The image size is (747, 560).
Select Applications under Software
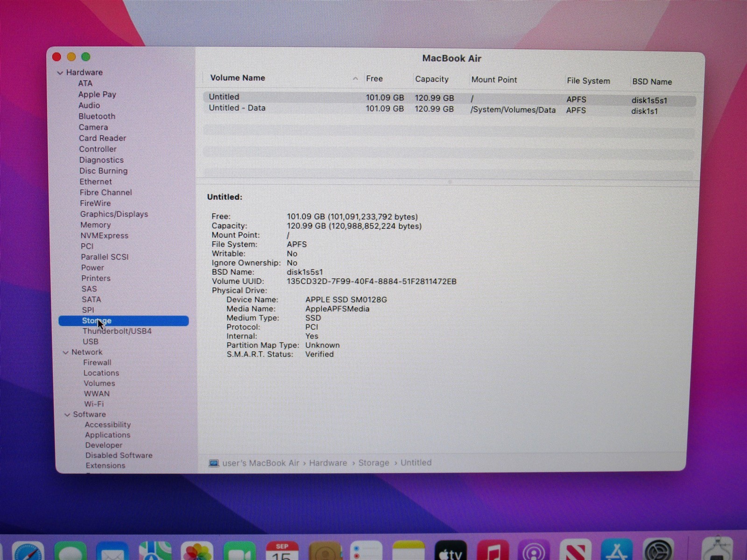[x=107, y=435]
